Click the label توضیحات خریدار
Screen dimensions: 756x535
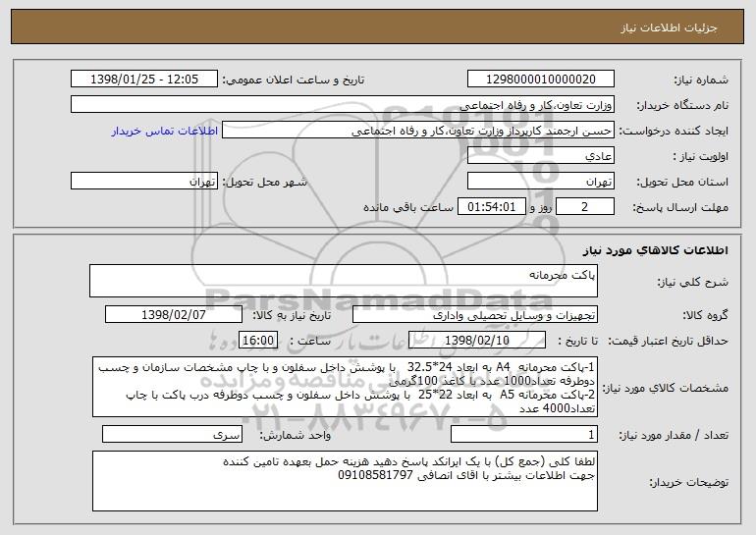[688, 482]
